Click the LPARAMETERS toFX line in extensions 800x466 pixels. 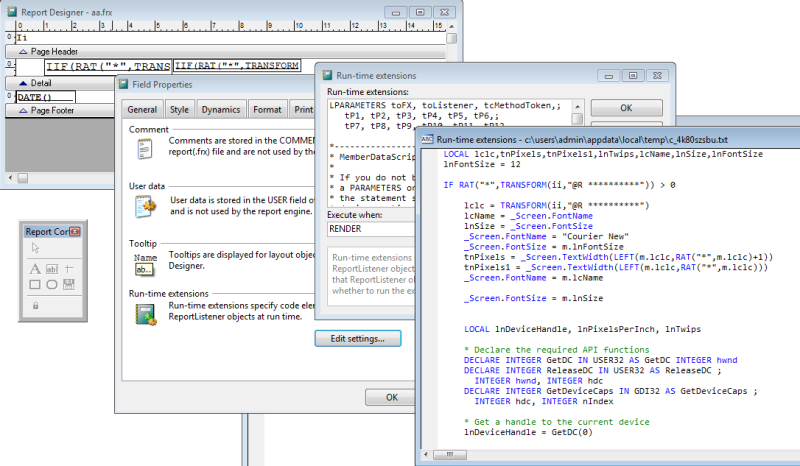point(445,106)
